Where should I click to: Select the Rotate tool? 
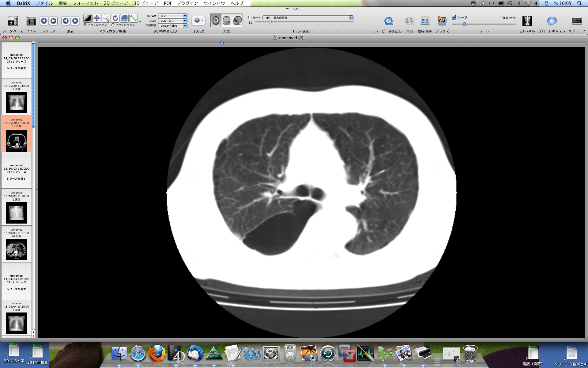coord(115,18)
